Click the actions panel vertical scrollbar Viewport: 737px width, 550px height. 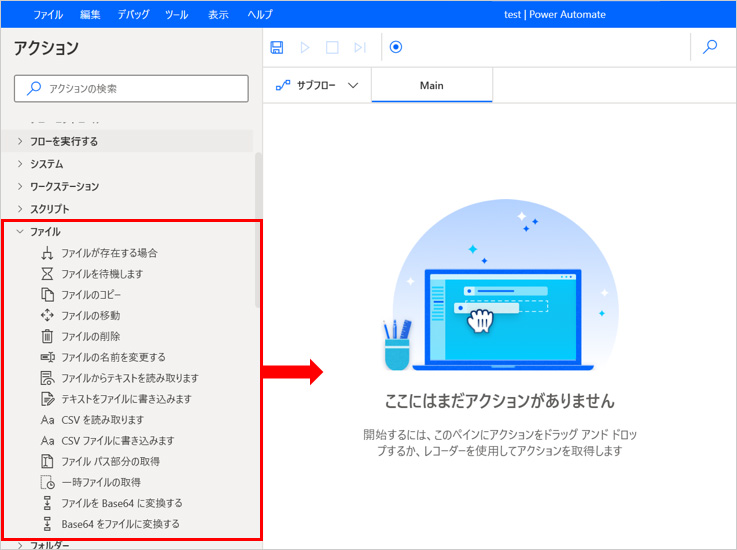pyautogui.click(x=258, y=230)
